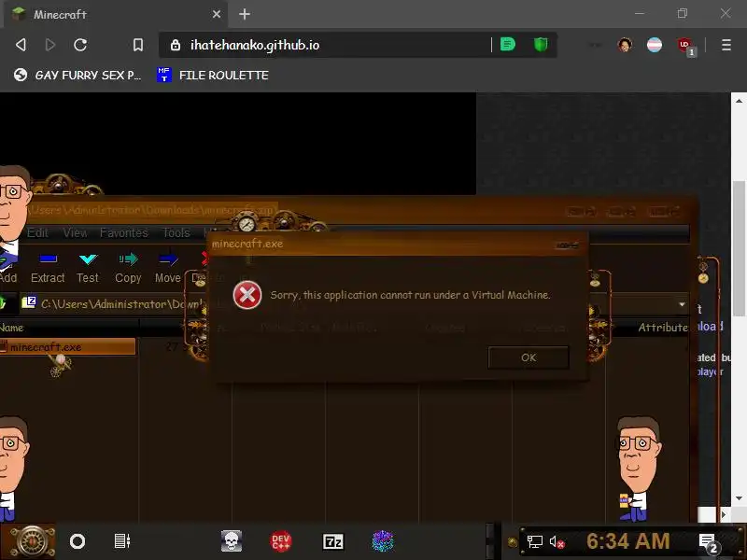
Task: Click the Move toolbar button in 7-Zip
Action: click(x=168, y=268)
